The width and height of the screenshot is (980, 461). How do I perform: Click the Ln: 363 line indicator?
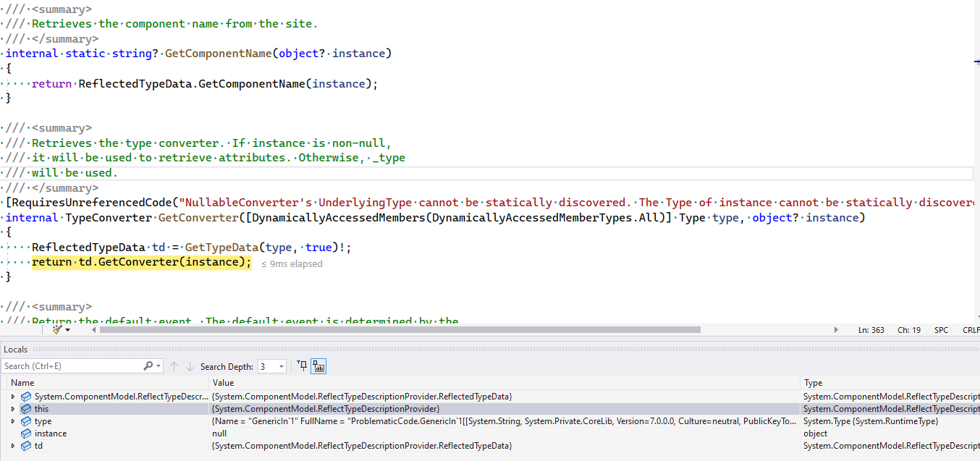pyautogui.click(x=871, y=330)
